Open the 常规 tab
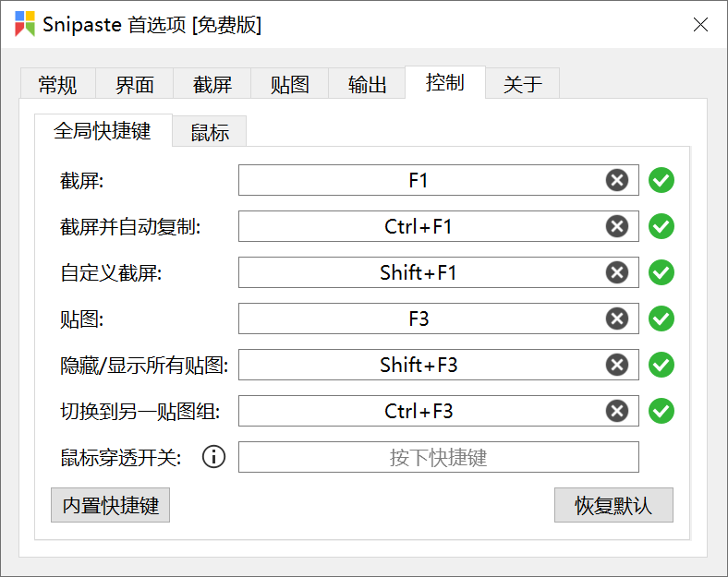The height and width of the screenshot is (577, 728). tap(58, 84)
